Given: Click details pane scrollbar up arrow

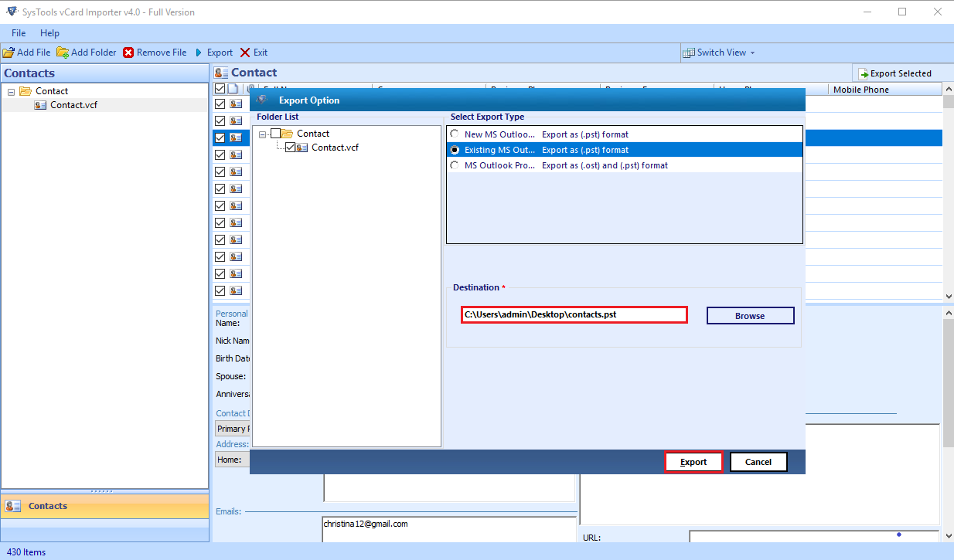Looking at the screenshot, I should point(948,312).
